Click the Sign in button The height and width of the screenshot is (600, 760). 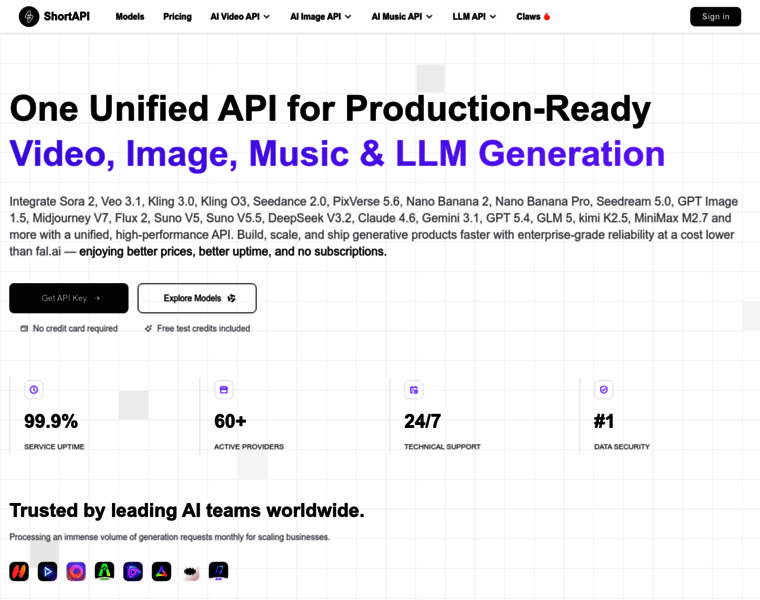(715, 16)
